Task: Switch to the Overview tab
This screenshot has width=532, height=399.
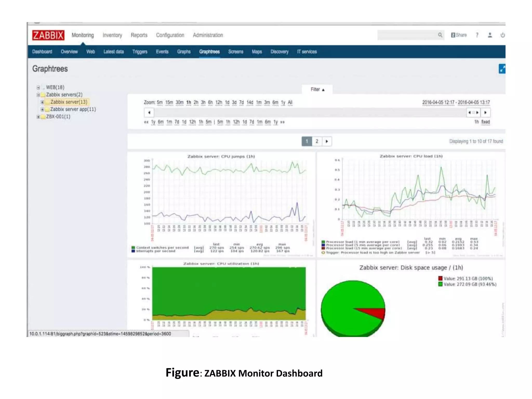Action: point(69,52)
